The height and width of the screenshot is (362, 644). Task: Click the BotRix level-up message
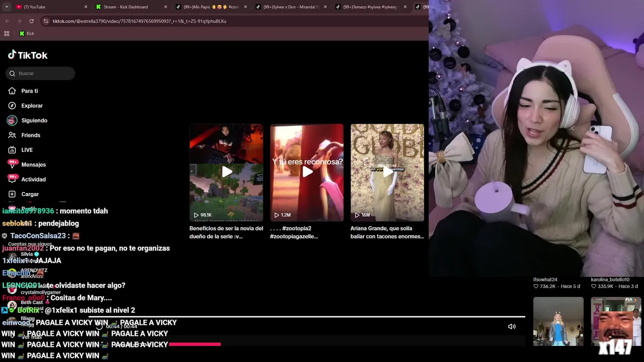(69, 310)
